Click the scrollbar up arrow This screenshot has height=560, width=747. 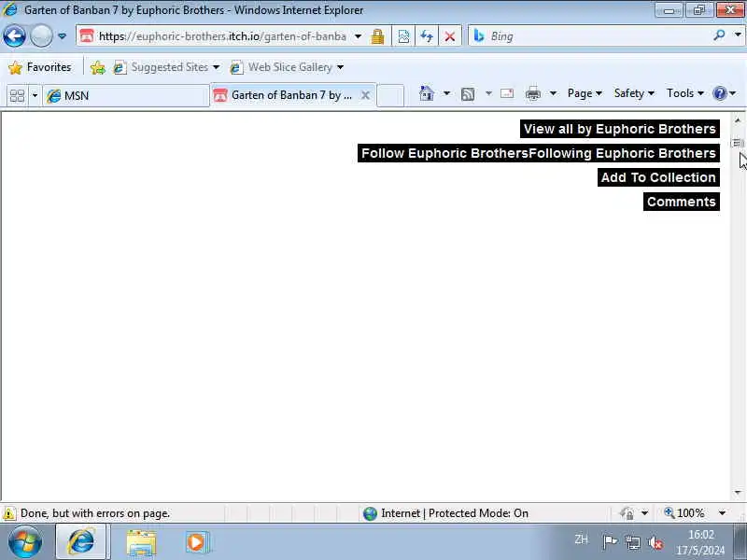tap(738, 120)
